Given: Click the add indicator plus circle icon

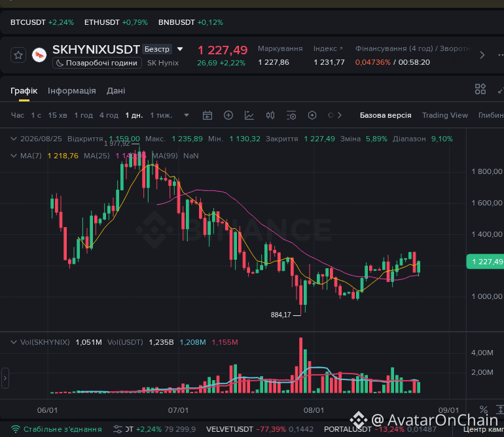Looking at the screenshot, I should pyautogui.click(x=228, y=115).
